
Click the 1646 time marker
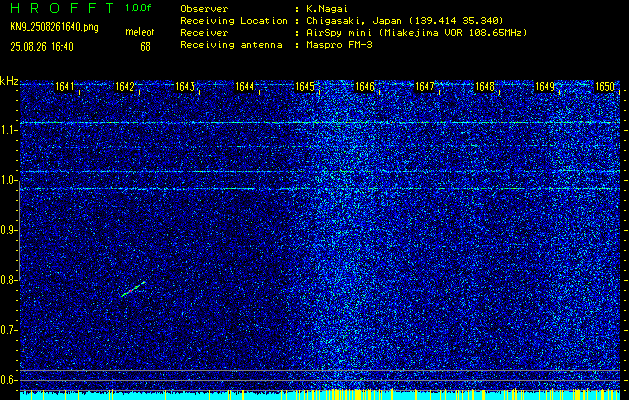click(365, 87)
